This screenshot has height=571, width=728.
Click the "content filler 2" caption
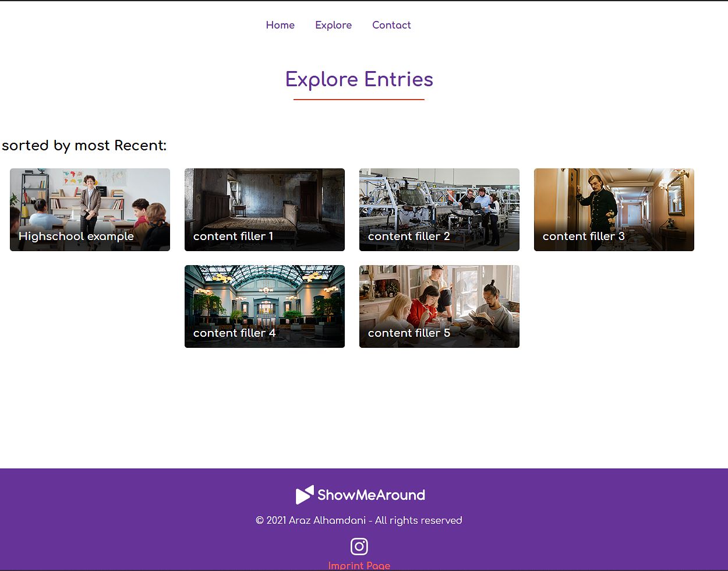click(x=409, y=237)
